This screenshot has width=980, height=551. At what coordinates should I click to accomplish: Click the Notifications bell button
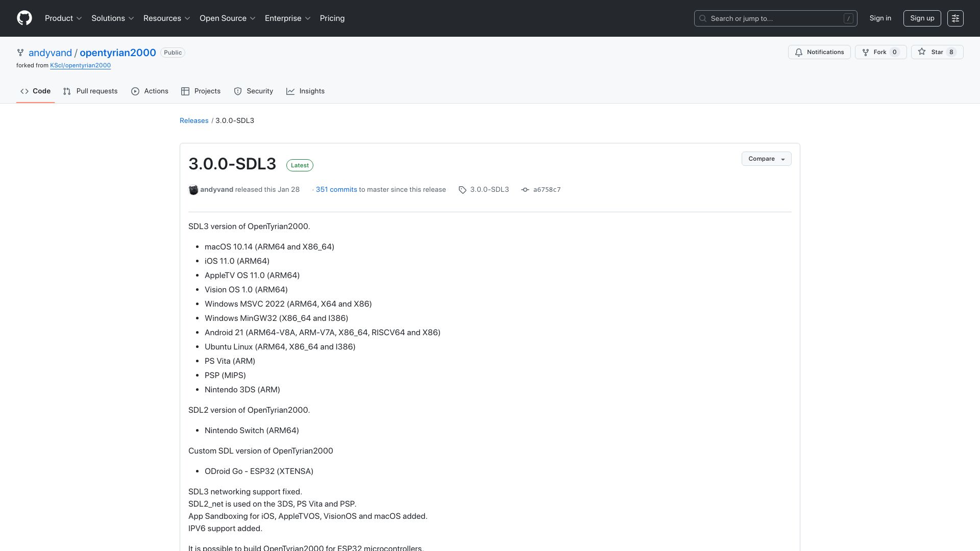pyautogui.click(x=819, y=52)
